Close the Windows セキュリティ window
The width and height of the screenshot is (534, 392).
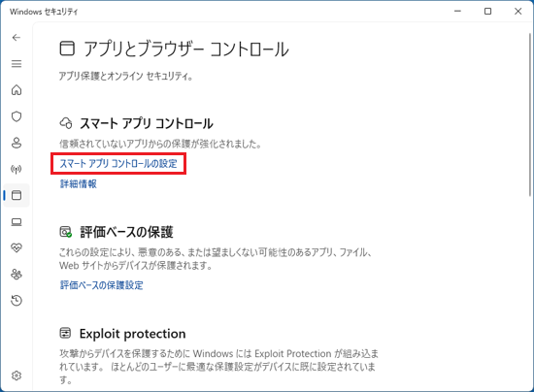pyautogui.click(x=518, y=12)
